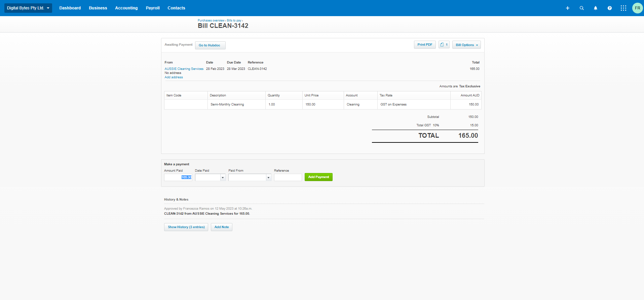Screen dimensions: 644x300
Task: Open the Payroll menu
Action: point(153,8)
